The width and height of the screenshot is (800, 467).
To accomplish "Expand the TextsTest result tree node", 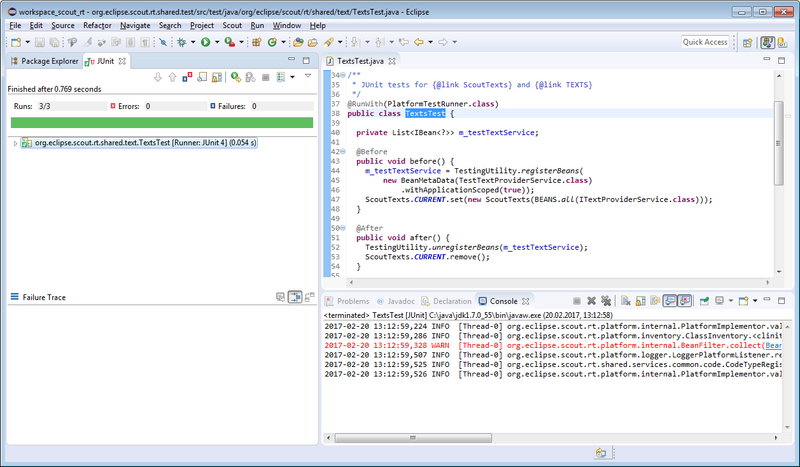I will 15,143.
